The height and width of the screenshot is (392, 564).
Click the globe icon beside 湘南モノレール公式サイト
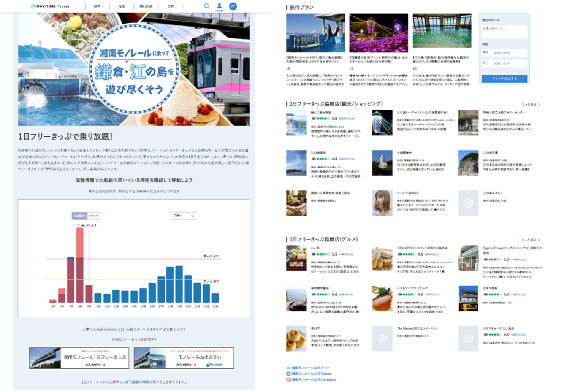pyautogui.click(x=288, y=368)
